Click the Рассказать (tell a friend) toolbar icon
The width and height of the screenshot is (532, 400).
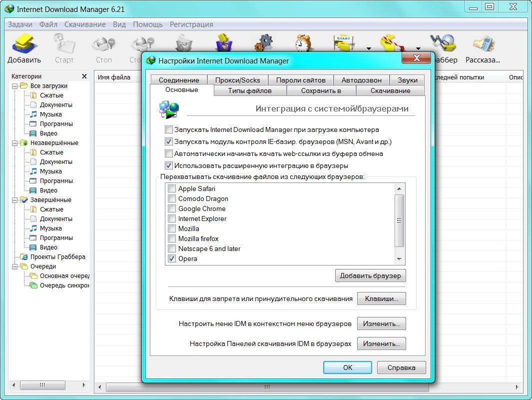coord(484,43)
